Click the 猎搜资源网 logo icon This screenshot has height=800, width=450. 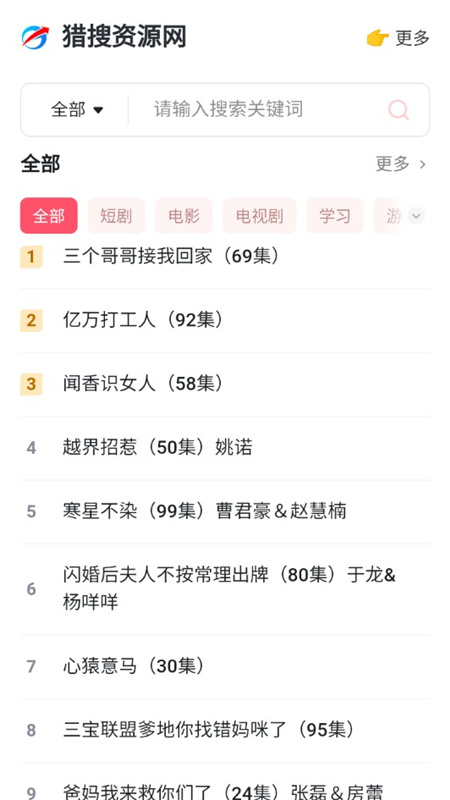pos(35,38)
